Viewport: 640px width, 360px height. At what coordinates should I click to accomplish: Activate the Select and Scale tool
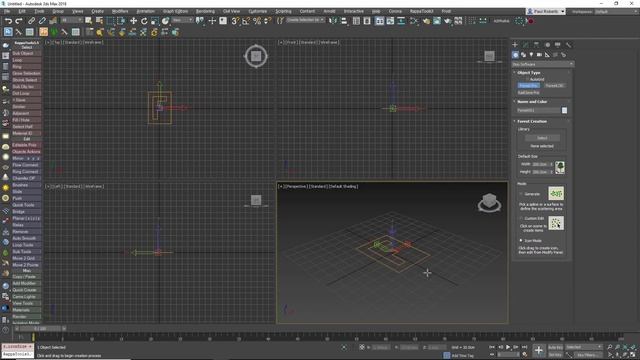[x=155, y=20]
